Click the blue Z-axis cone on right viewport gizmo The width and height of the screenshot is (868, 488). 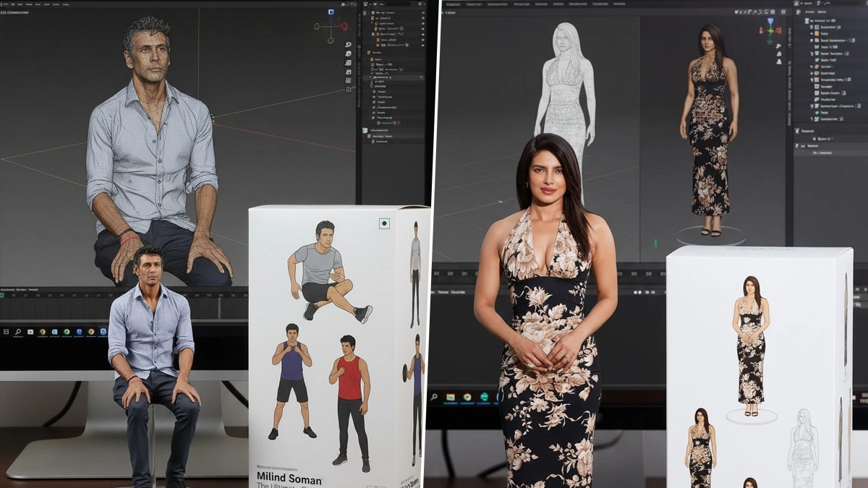[770, 21]
